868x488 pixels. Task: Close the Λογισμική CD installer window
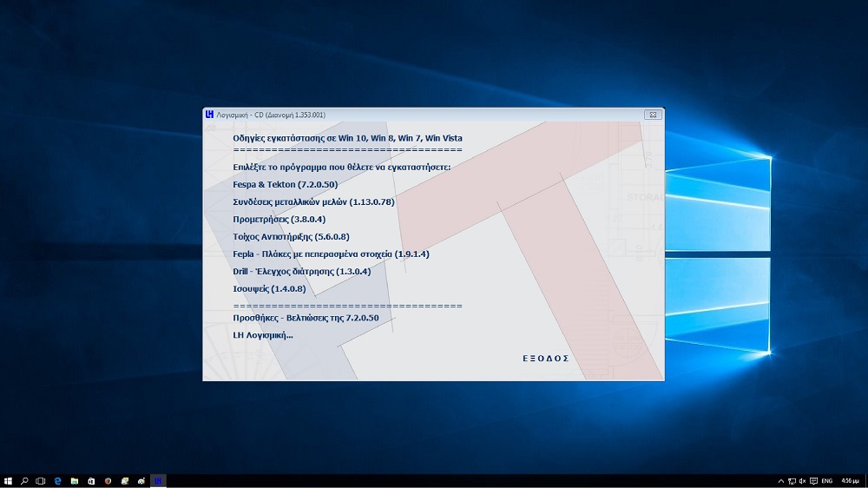[x=653, y=115]
